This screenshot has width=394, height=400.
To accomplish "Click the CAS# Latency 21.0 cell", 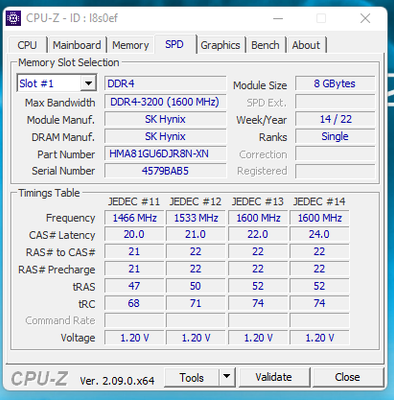I will point(196,234).
